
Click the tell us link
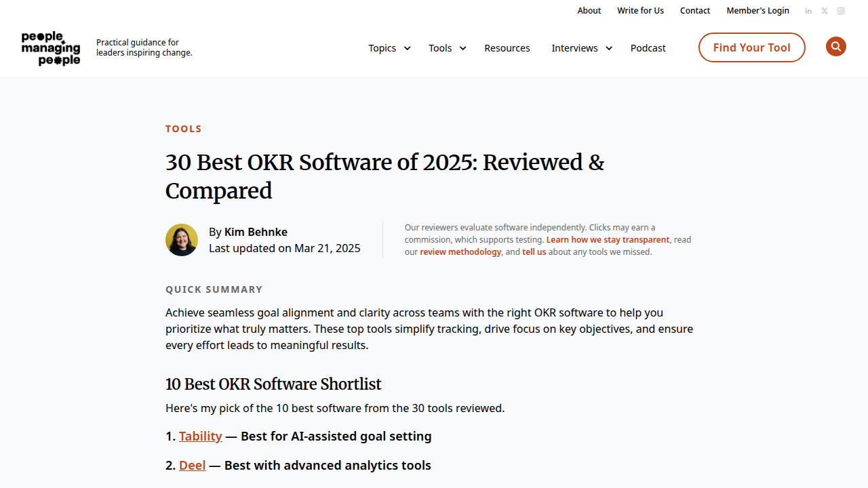tap(534, 252)
